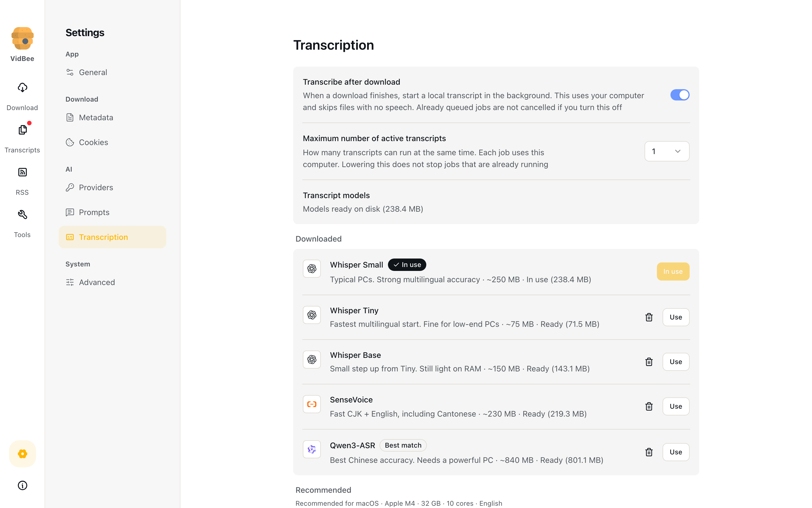Go to Metadata settings
Screen dimensions: 812x508
click(112, 117)
